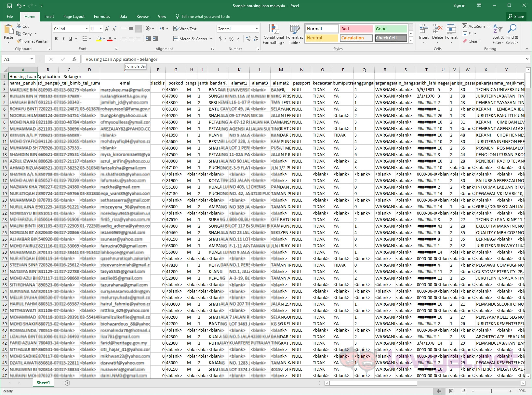Click Increase Decimal icon

coord(248,39)
